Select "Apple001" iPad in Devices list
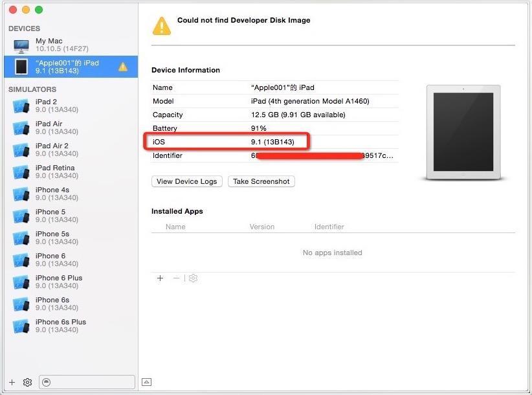Screen dimensions: 532x395 click(x=71, y=67)
